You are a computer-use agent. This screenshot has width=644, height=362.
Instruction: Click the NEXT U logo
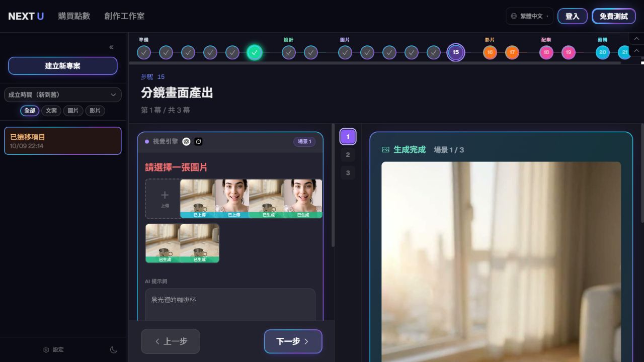point(26,16)
